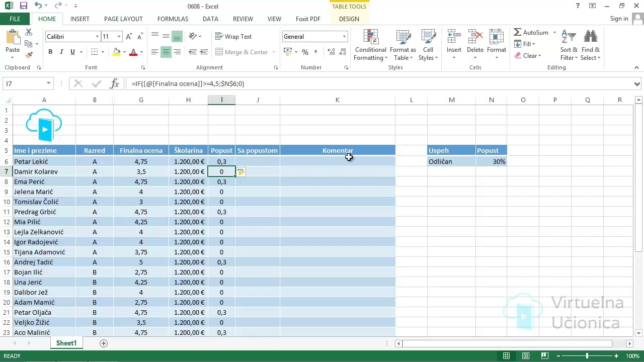The height and width of the screenshot is (362, 644).
Task: Click the Insert Function fx icon
Action: pyautogui.click(x=115, y=83)
